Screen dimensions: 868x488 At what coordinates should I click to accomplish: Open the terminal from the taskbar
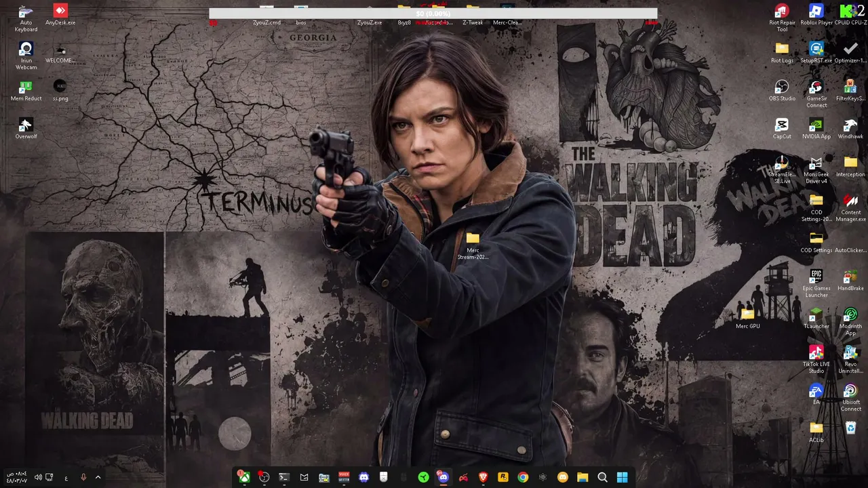click(284, 477)
